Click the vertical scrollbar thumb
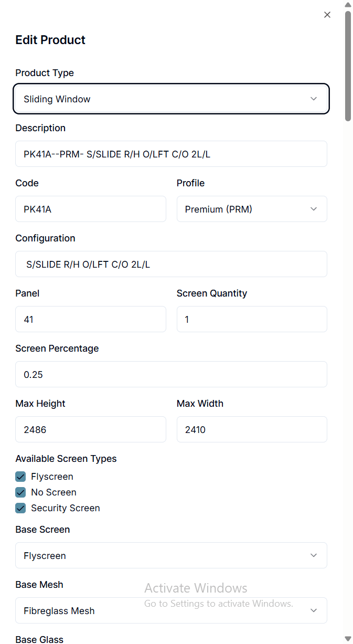The width and height of the screenshot is (353, 644). coord(347,66)
